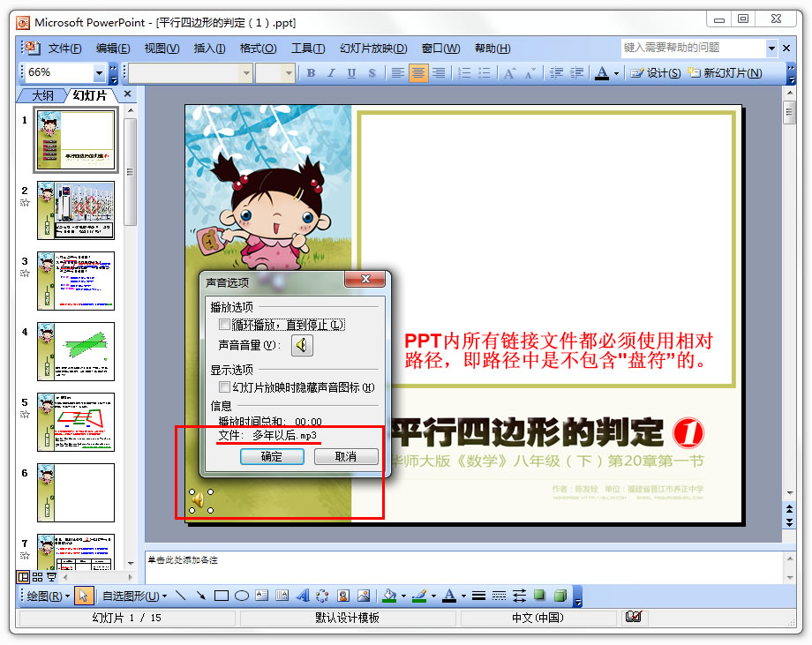Toggle bold formatting on selected text
812x645 pixels.
310,72
